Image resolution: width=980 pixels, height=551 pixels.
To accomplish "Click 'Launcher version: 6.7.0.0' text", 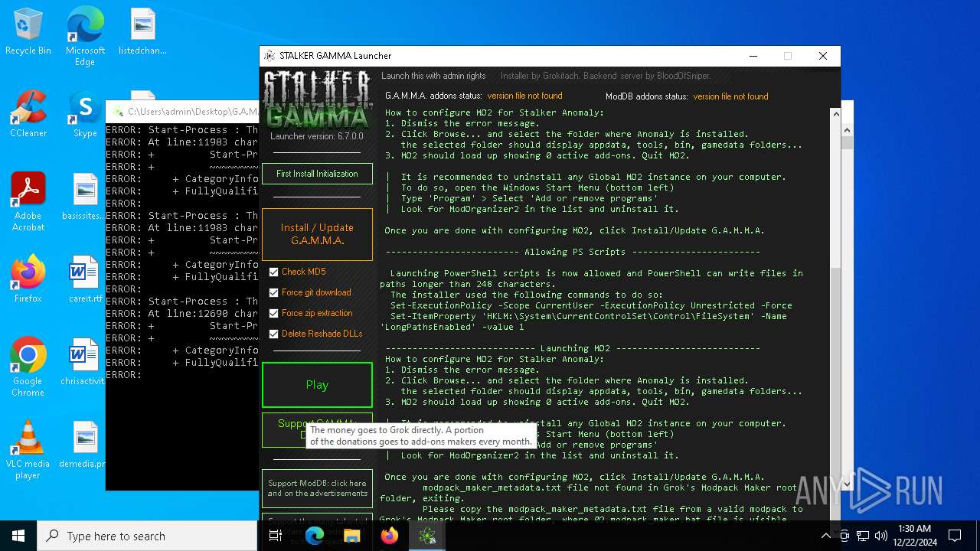I will pyautogui.click(x=317, y=136).
